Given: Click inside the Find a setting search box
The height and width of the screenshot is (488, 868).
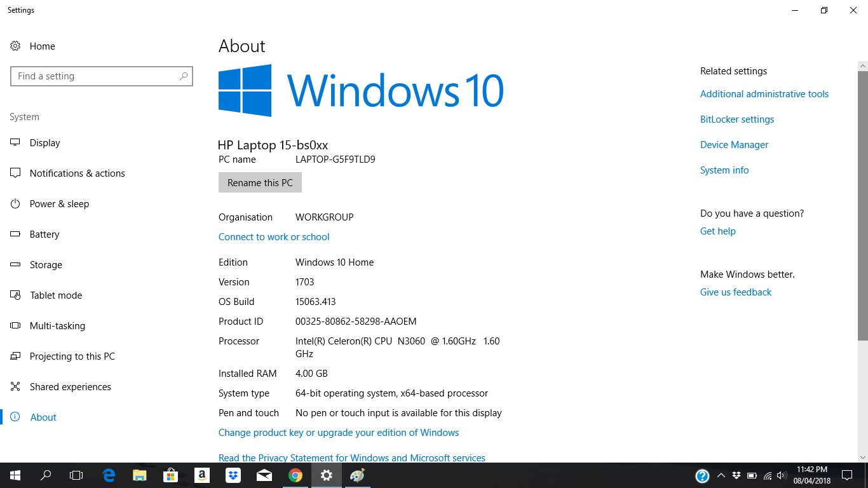Looking at the screenshot, I should tap(102, 76).
